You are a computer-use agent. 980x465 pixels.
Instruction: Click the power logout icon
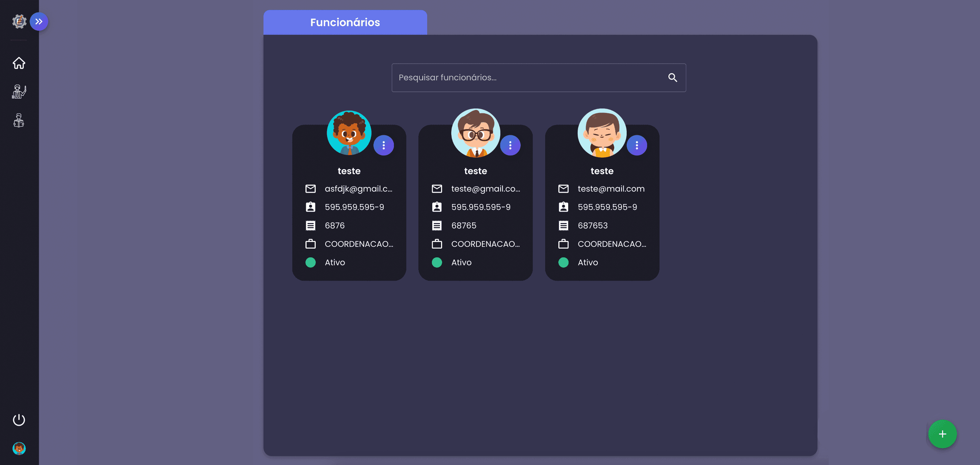pos(19,420)
